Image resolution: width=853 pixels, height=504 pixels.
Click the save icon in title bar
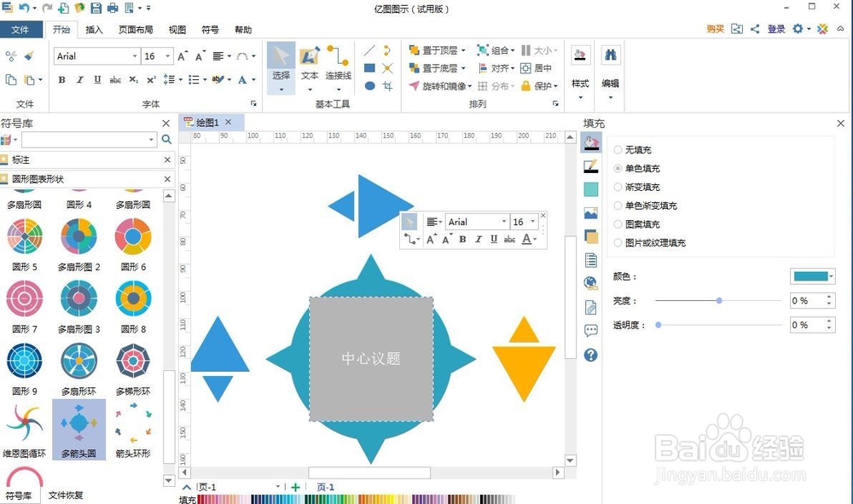pyautogui.click(x=96, y=8)
